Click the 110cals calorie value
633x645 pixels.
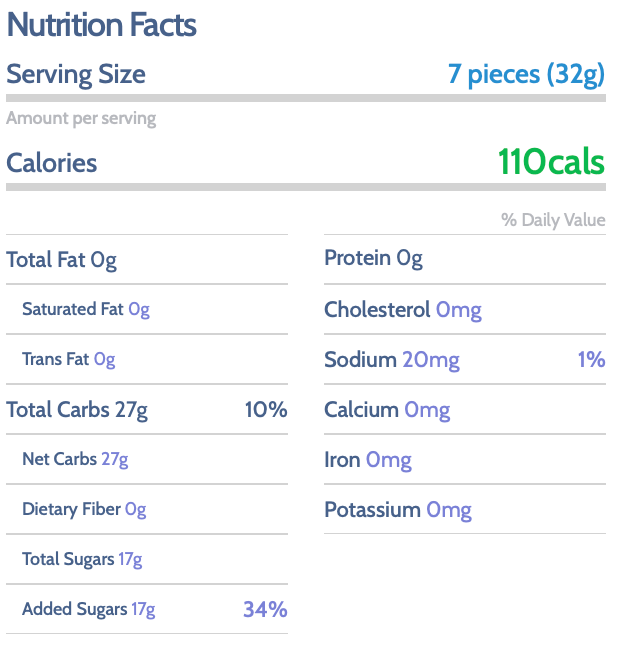pyautogui.click(x=551, y=162)
